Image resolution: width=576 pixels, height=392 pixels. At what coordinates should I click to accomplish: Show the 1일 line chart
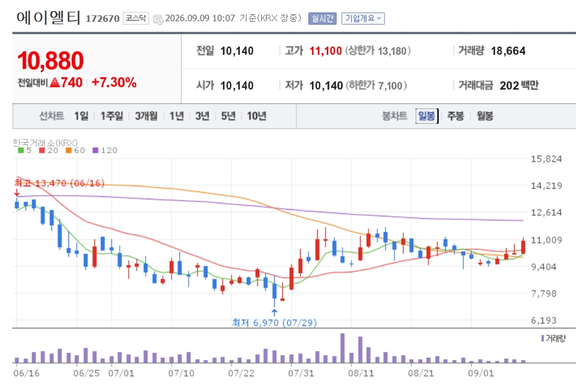[81, 117]
